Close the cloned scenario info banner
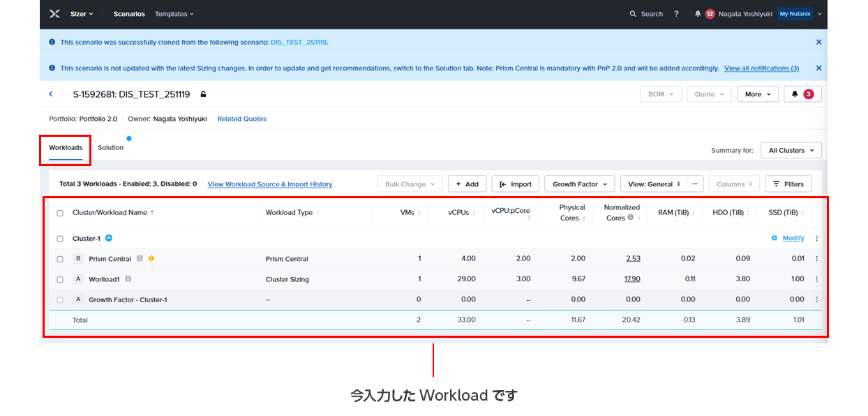The height and width of the screenshot is (416, 868). [x=818, y=42]
